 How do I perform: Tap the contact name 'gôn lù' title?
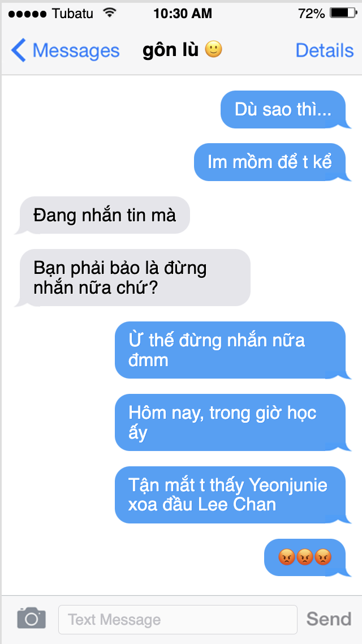[170, 50]
